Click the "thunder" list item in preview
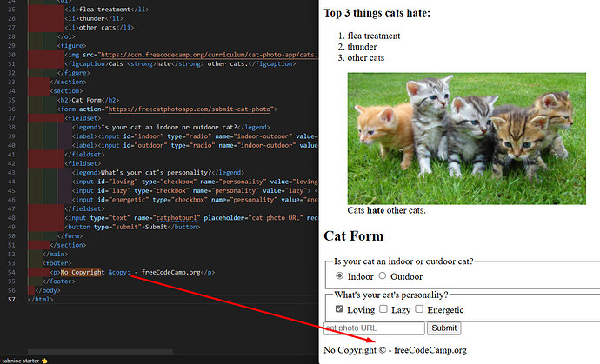Screen dimensions: 600x364 point(362,47)
